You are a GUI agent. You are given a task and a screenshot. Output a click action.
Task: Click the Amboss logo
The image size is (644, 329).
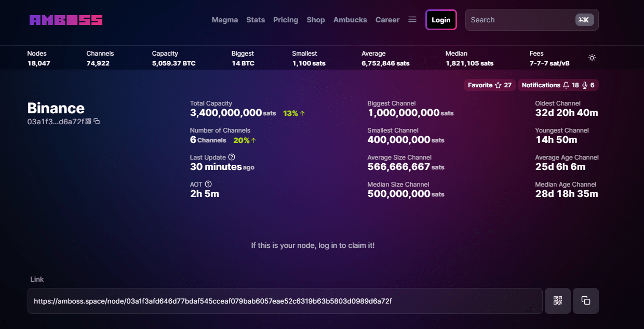pos(66,20)
